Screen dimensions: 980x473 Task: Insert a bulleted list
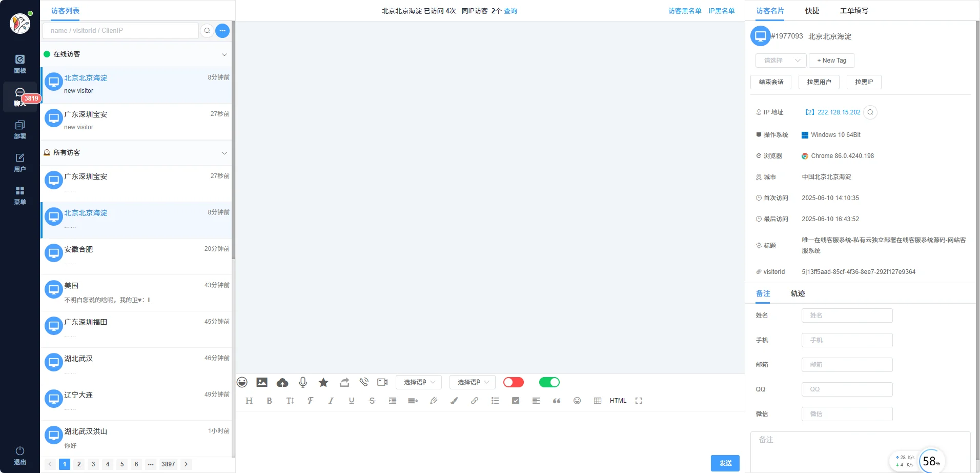495,401
